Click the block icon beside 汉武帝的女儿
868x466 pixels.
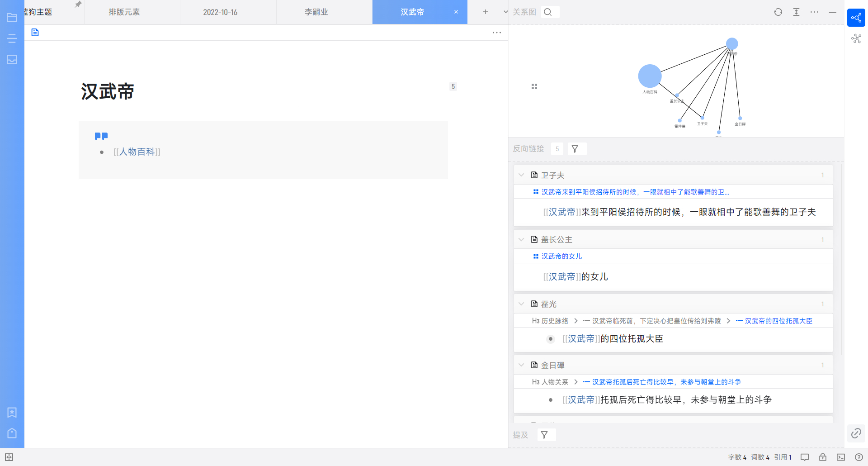coord(536,256)
